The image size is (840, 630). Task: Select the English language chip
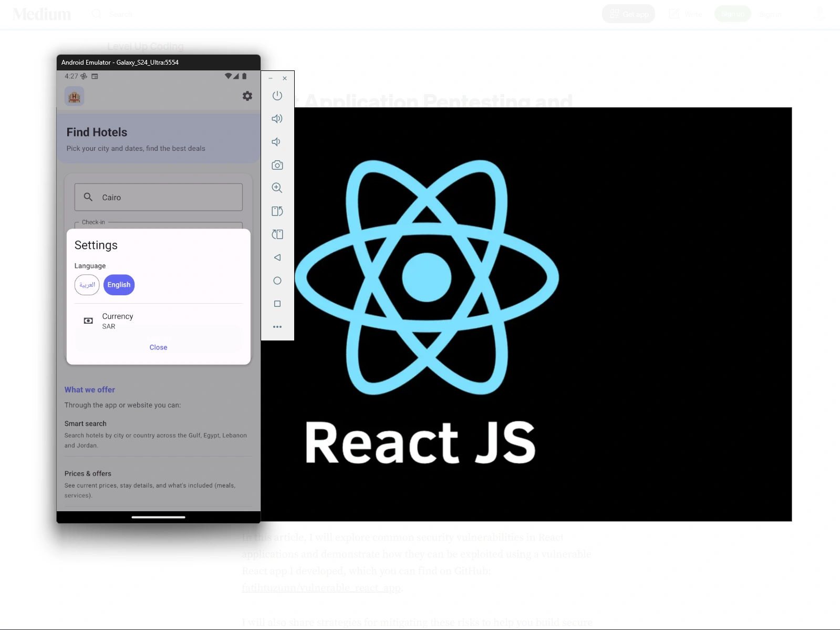[x=119, y=285]
